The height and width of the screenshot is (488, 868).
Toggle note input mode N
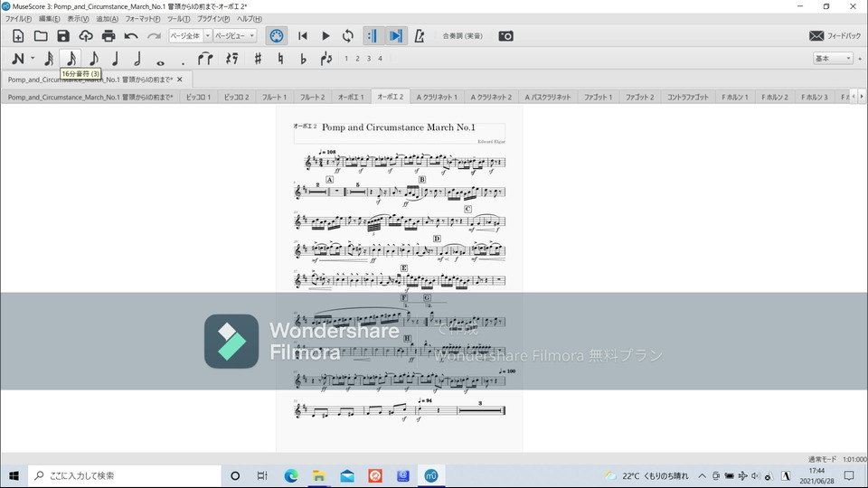[18, 59]
